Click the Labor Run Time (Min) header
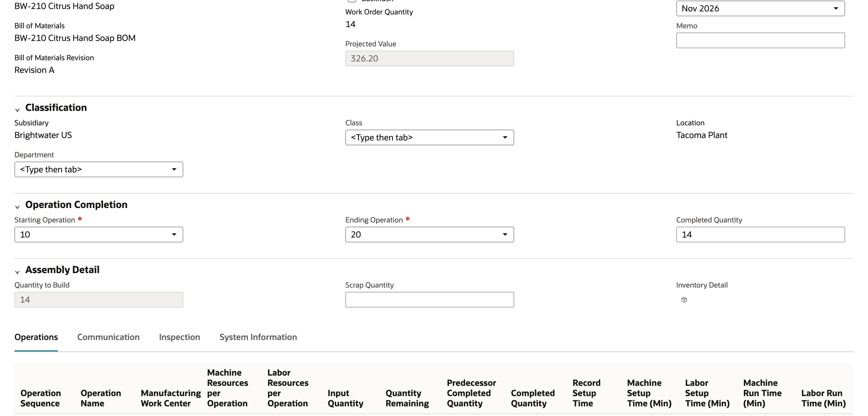This screenshot has width=868, height=416. (823, 398)
